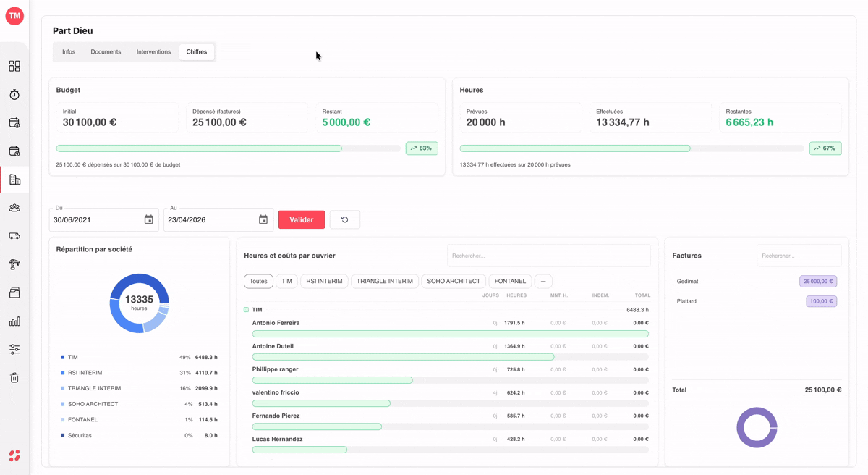
Task: Open the Au date calendar picker
Action: (x=263, y=219)
